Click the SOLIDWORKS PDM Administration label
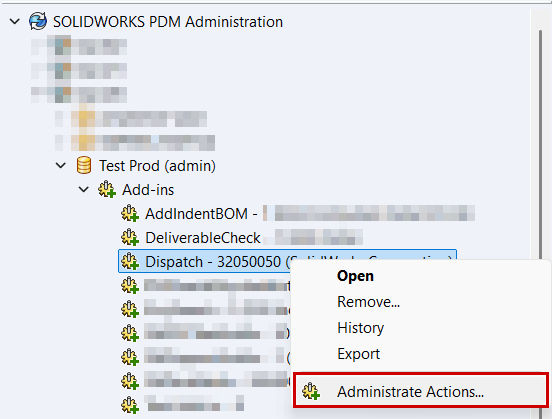Viewport: 552px width, 419px height. pos(168,22)
